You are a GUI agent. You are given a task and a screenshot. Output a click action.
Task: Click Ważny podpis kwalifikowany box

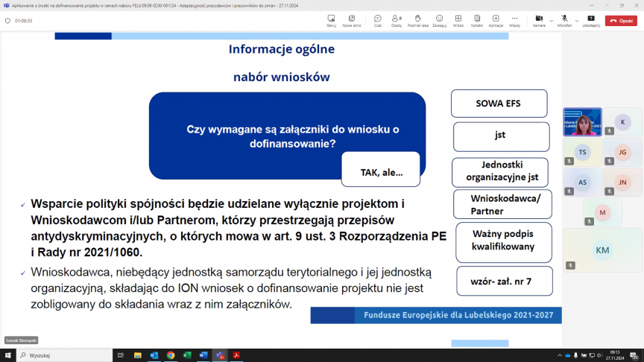tap(504, 242)
